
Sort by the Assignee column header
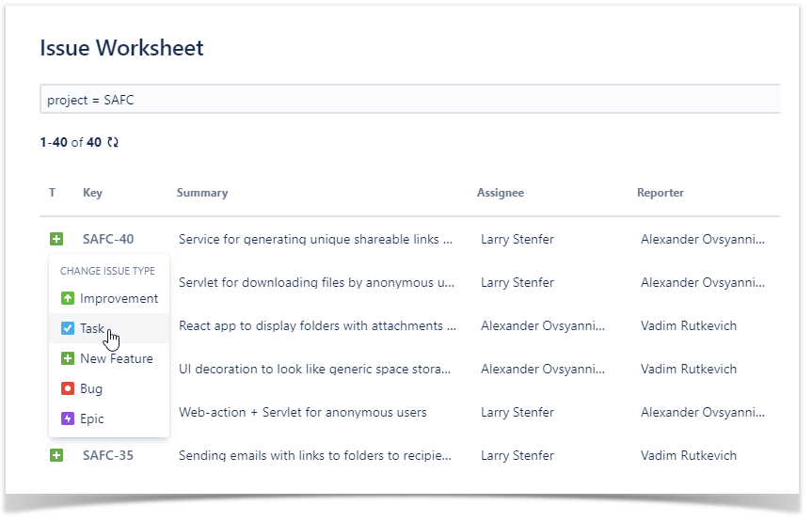[501, 193]
